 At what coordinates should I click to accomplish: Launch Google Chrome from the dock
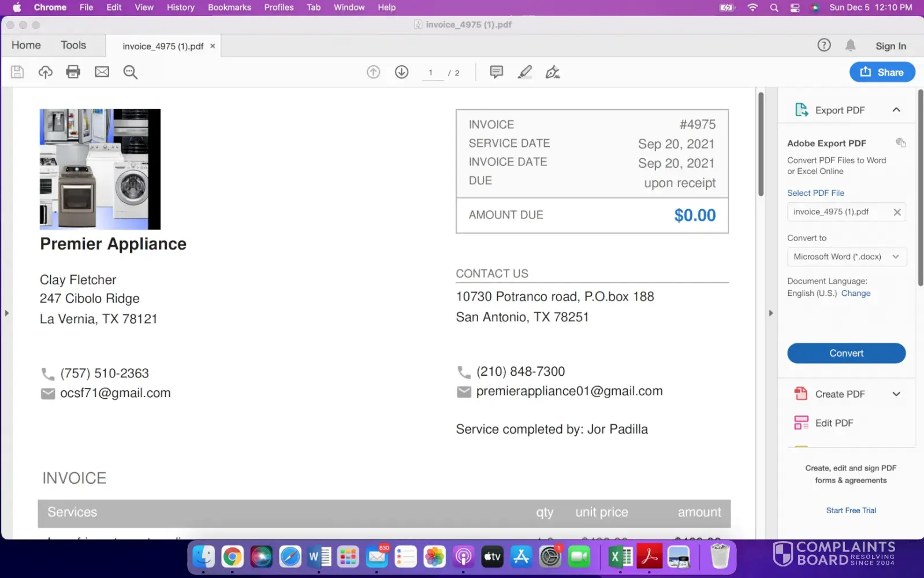coord(232,557)
